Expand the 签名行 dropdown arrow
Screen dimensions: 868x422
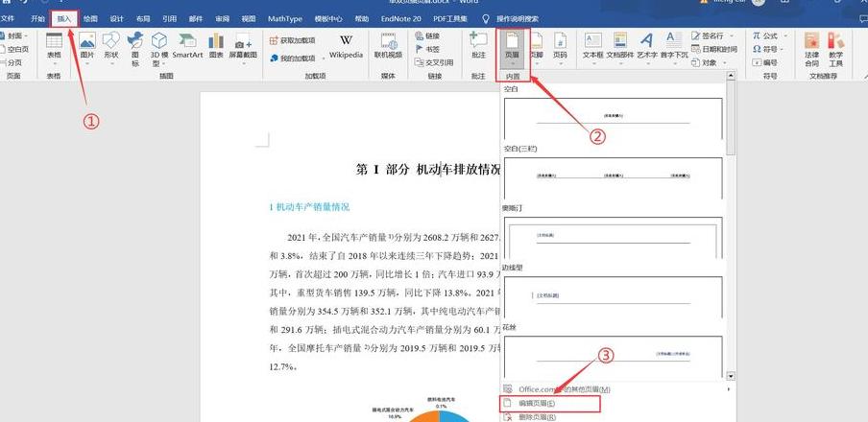tap(732, 35)
